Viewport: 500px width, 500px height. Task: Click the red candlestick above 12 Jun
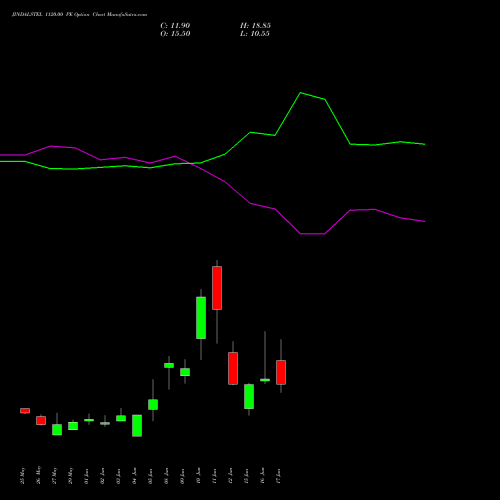click(x=233, y=368)
